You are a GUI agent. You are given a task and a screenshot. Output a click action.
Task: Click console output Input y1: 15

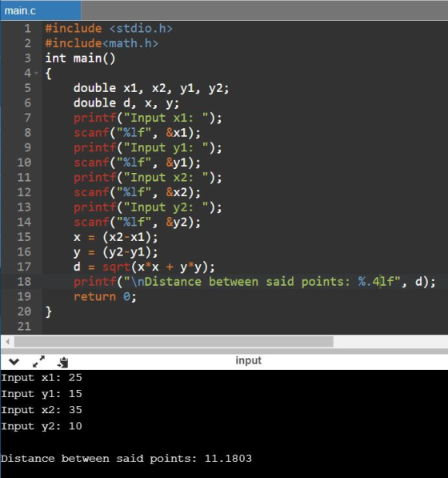pyautogui.click(x=42, y=394)
